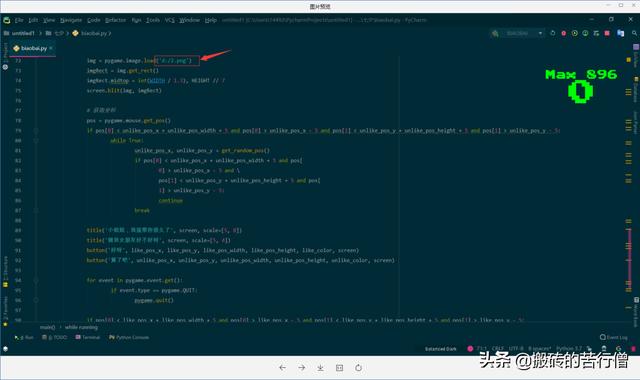This screenshot has width=640, height=380.
Task: Click the indent spaces status indicator
Action: 540,349
